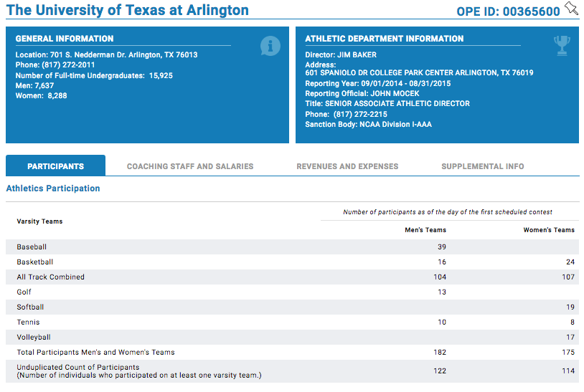
Task: Click Title: Senior Associate Athletic Director
Action: pos(387,103)
